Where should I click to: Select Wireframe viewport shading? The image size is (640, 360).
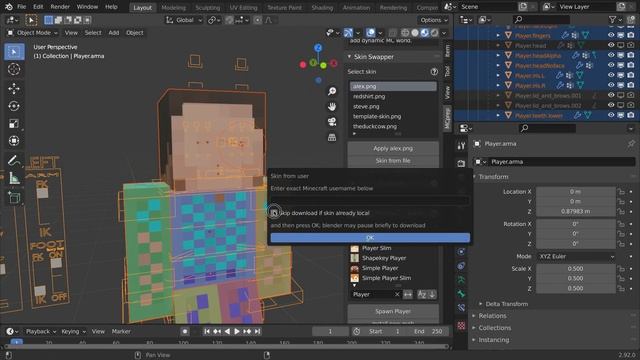point(405,33)
